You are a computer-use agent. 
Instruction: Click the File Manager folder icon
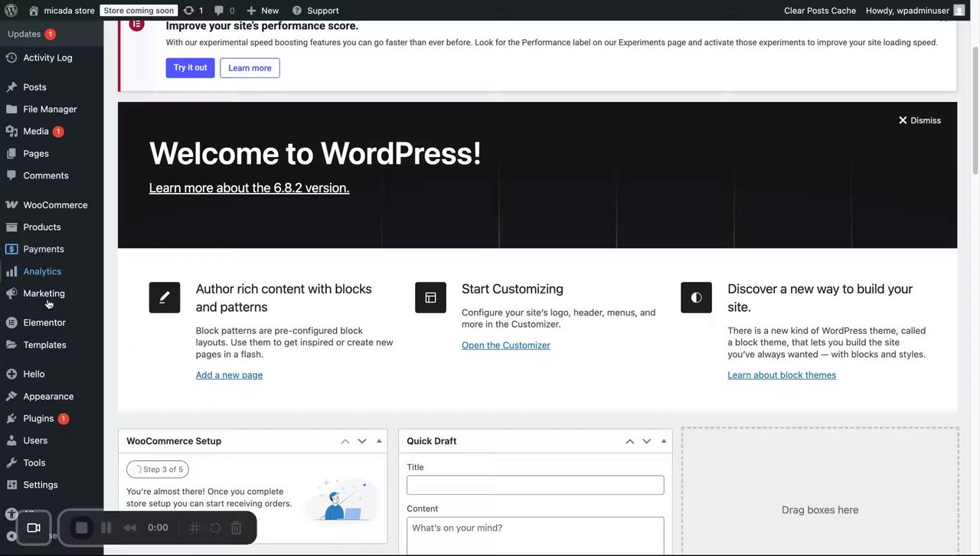pos(11,110)
